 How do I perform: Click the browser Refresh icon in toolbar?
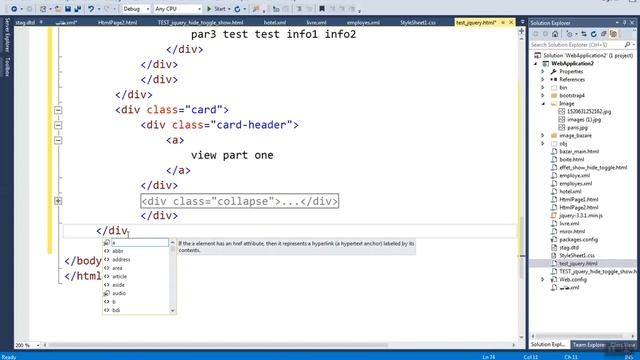(x=237, y=9)
